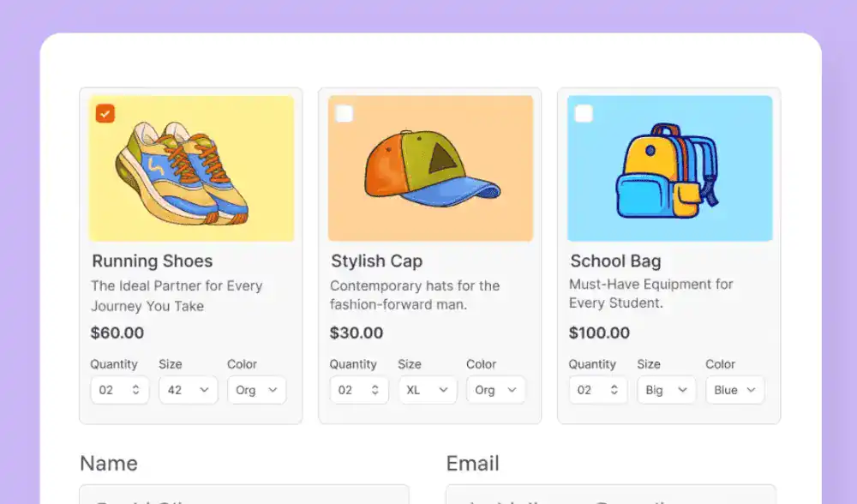Open Running Shoes Size dropdown
This screenshot has width=857, height=504.
[x=189, y=390]
